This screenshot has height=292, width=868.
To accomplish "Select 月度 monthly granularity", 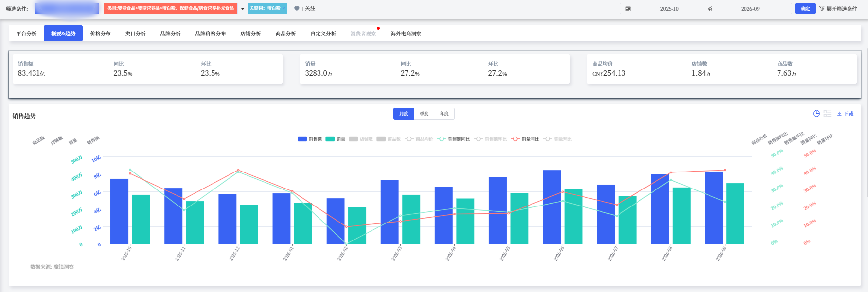I will point(404,114).
